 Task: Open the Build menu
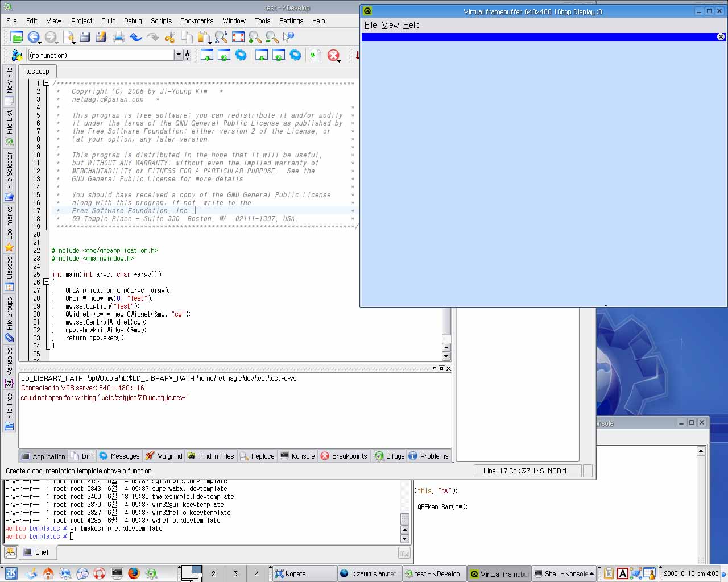108,21
